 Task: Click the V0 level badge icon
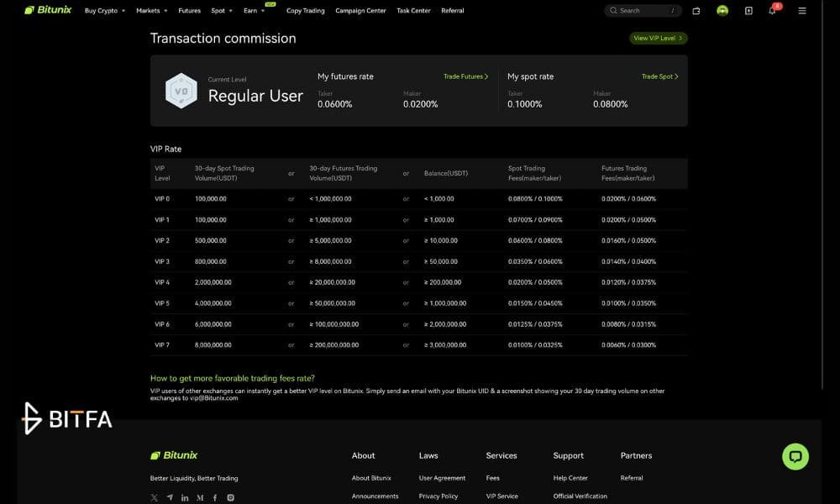pyautogui.click(x=181, y=91)
